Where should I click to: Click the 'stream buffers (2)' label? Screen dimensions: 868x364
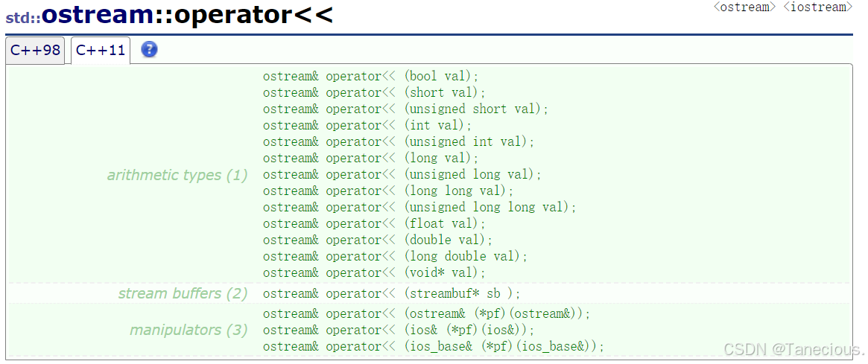pos(183,293)
